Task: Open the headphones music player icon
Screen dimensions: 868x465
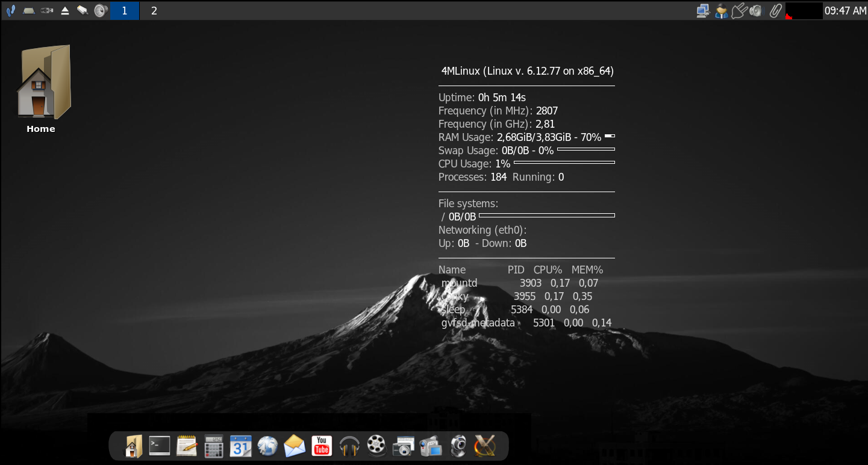Action: point(349,446)
